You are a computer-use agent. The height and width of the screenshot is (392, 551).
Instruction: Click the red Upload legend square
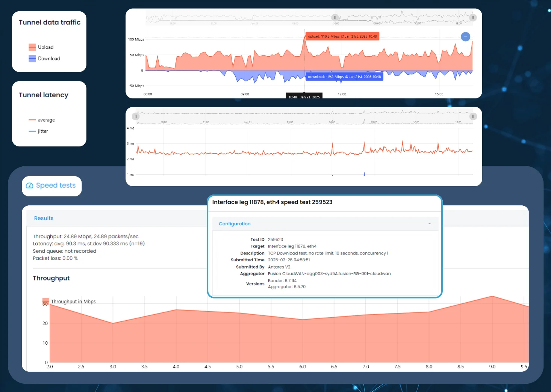32,47
